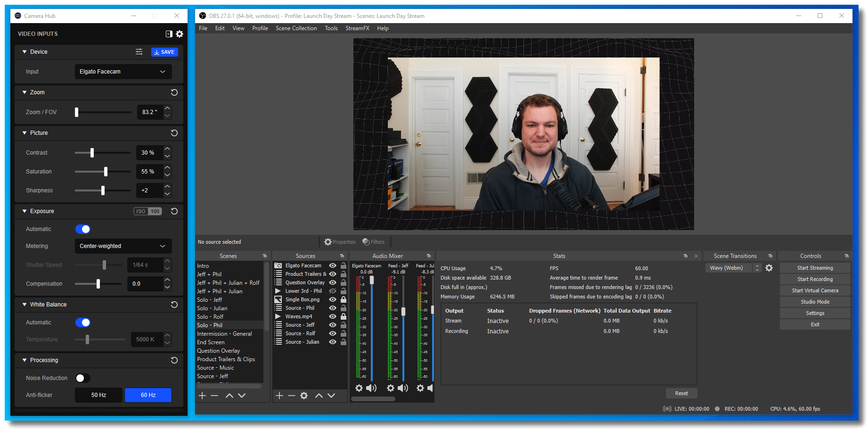The image size is (868, 430).
Task: Move source up arrow in Sources panel
Action: pos(319,396)
